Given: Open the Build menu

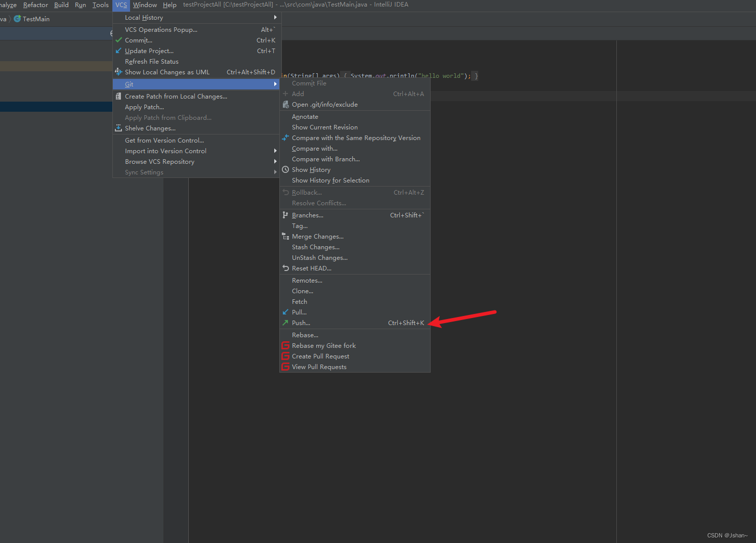Looking at the screenshot, I should coord(61,5).
